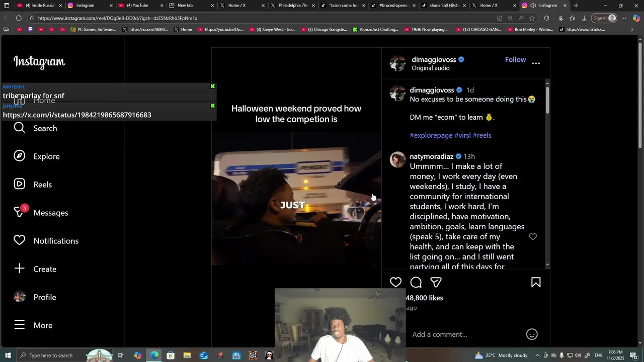Image resolution: width=644 pixels, height=362 pixels.
Task: Go to Reels in Instagram sidebar
Action: 33,185
